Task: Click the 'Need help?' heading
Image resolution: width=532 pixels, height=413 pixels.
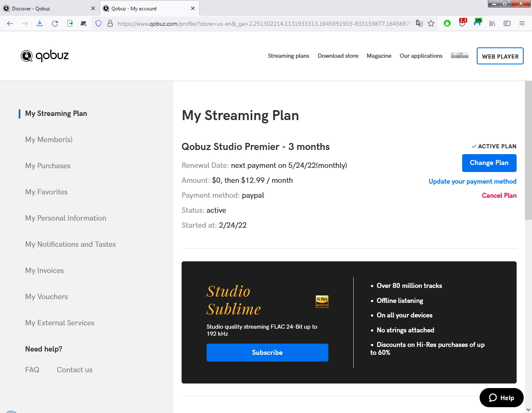Action: click(x=44, y=349)
